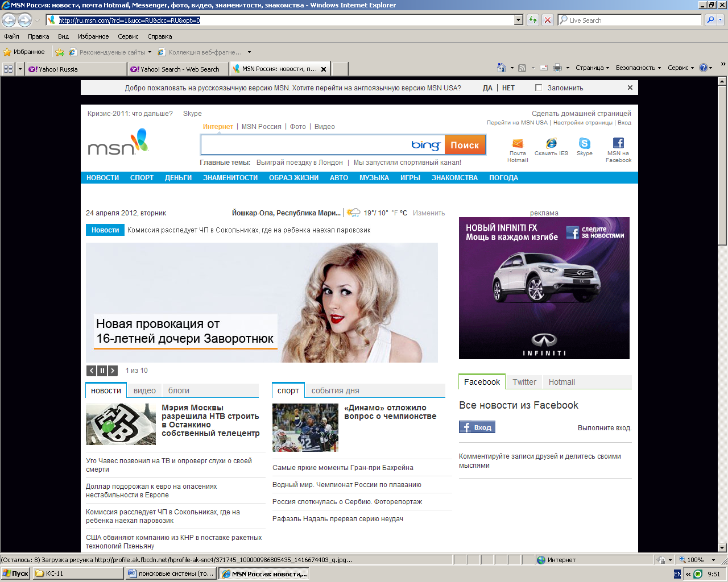Open the Безопасность toolbar dropdown
The height and width of the screenshot is (582, 728).
(x=638, y=68)
